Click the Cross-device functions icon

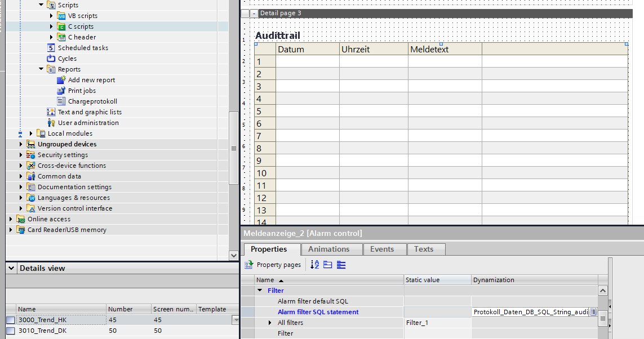tap(31, 166)
